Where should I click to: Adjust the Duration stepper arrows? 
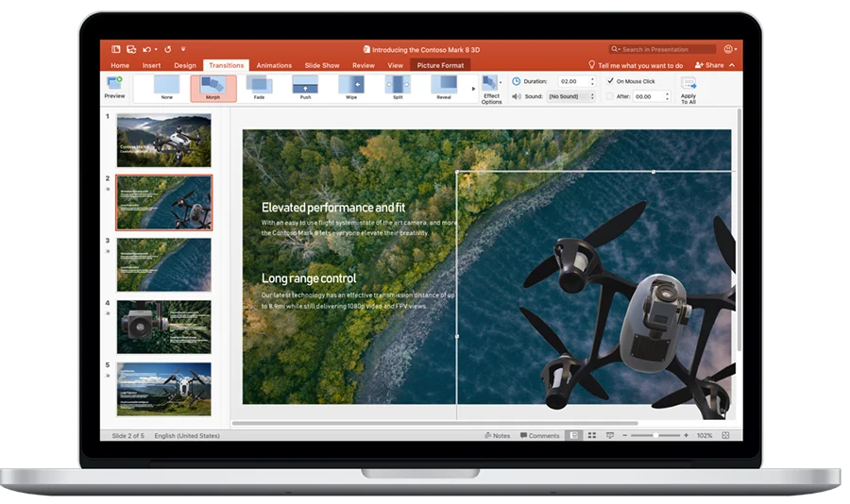coord(592,81)
